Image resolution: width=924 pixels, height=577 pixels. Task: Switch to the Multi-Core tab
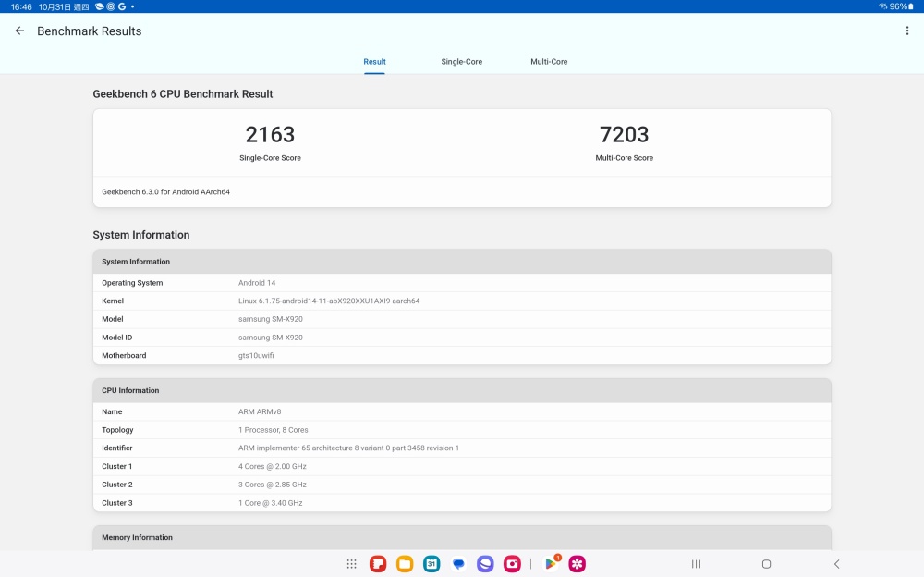tap(549, 61)
